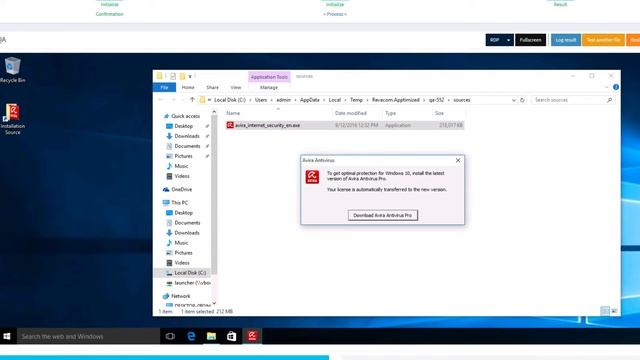Open File Explorer from the taskbar

pos(211,336)
